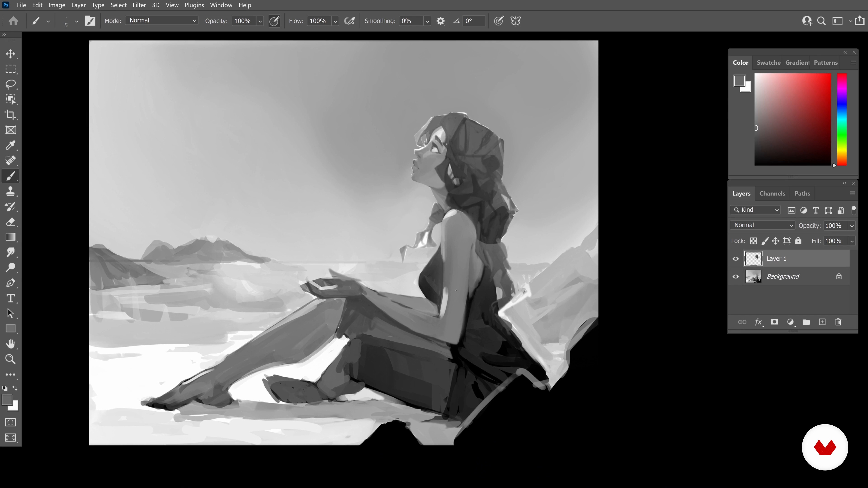868x488 pixels.
Task: Select the Object Selection tool
Action: tap(10, 100)
